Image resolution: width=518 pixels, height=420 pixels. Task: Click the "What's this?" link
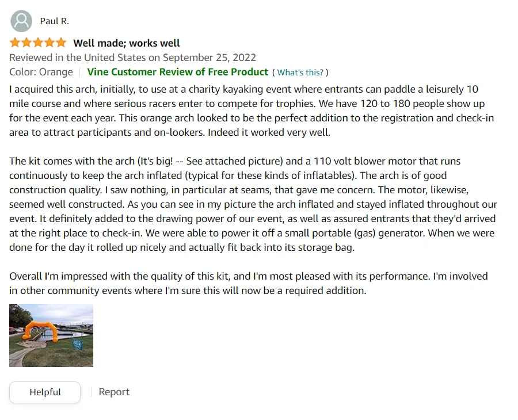click(x=299, y=72)
